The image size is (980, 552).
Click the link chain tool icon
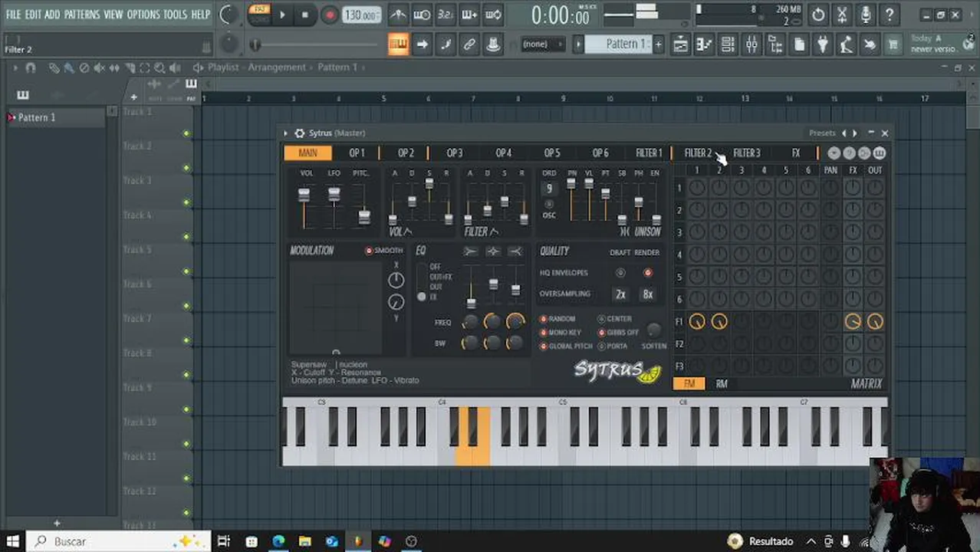point(469,44)
